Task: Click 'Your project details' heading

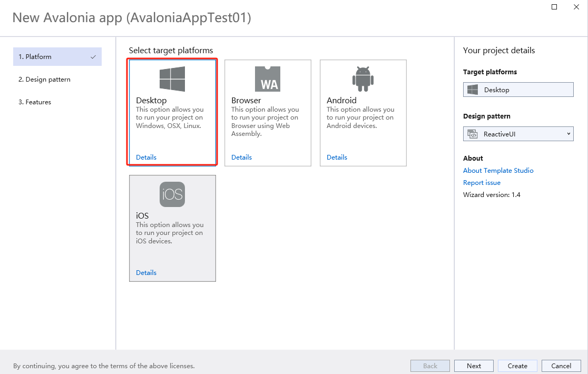Action: (499, 51)
